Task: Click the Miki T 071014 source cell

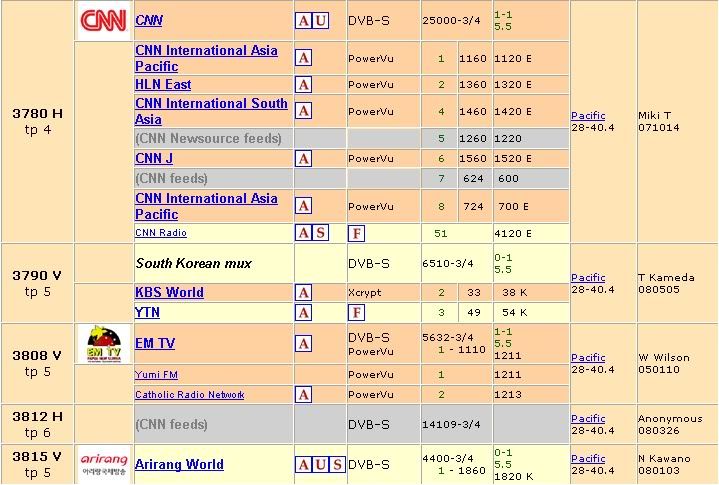Action: (677, 121)
